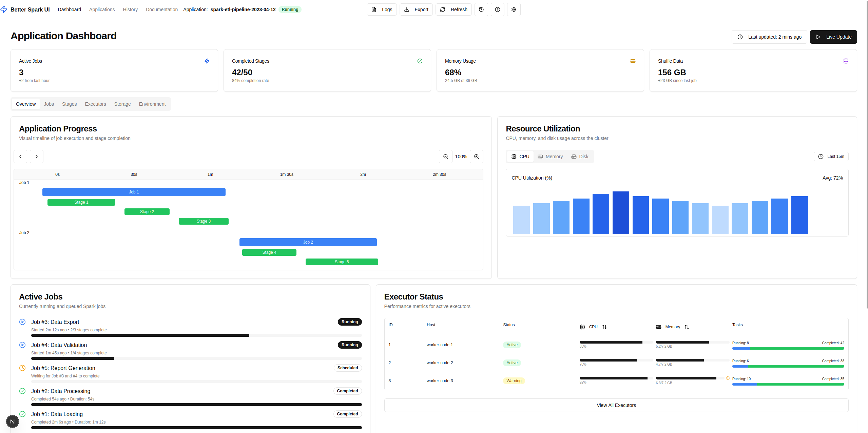
Task: Open the Last 15m time range selector
Action: [831, 157]
